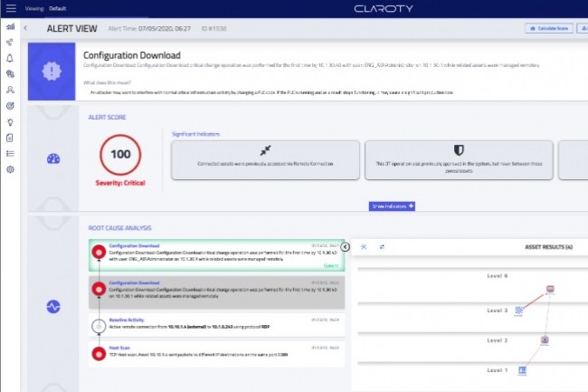588x392 pixels.
Task: Select the Baseline Activity event entry
Action: [x=217, y=324]
